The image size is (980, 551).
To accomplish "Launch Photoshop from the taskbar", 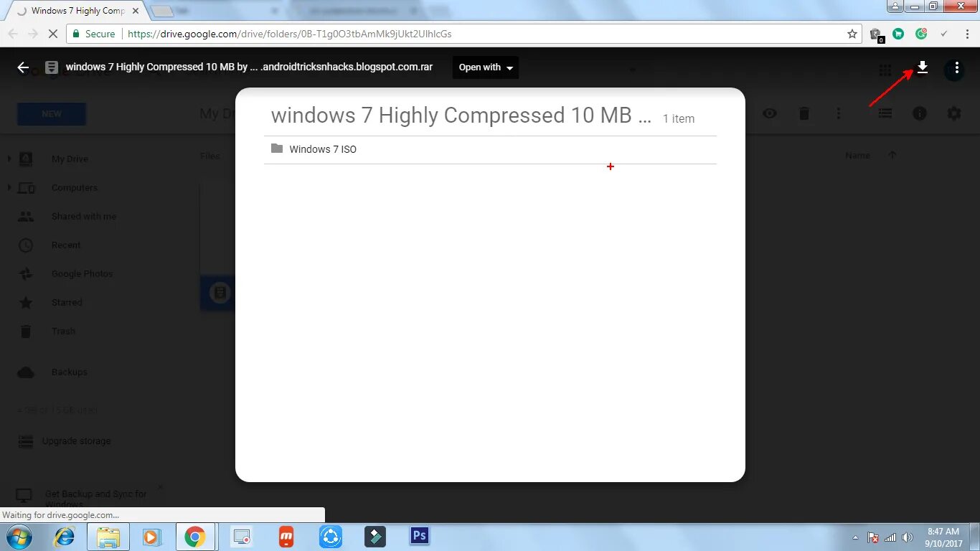I will (420, 536).
